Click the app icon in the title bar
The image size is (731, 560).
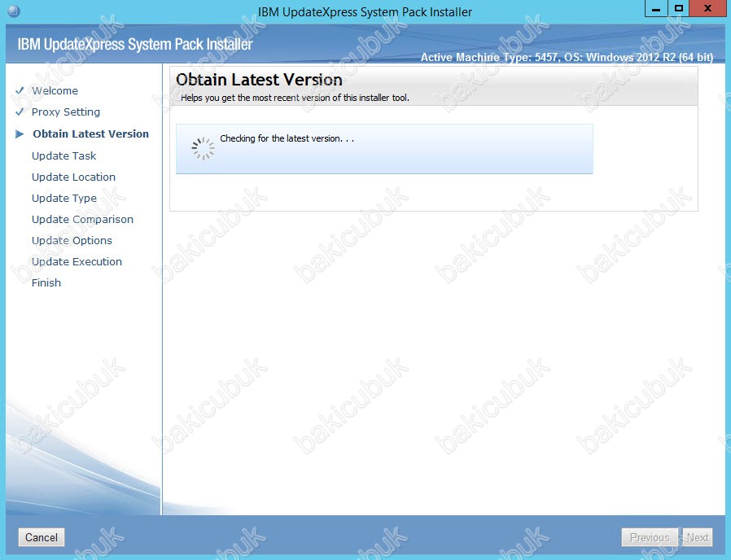point(14,11)
